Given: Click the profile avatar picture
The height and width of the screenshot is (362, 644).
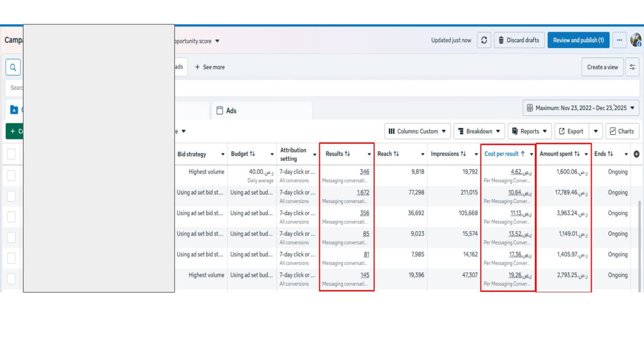Looking at the screenshot, I should coord(636,40).
